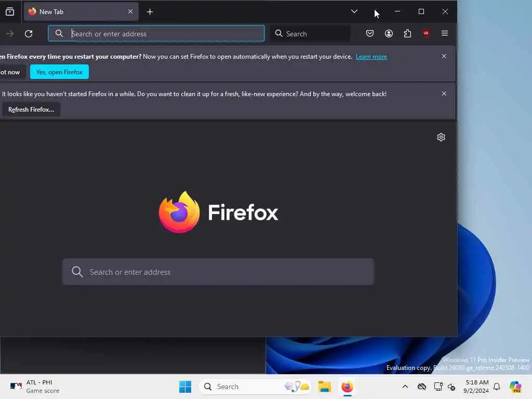This screenshot has width=532, height=399.
Task: Click the center page search field
Action: click(x=218, y=272)
